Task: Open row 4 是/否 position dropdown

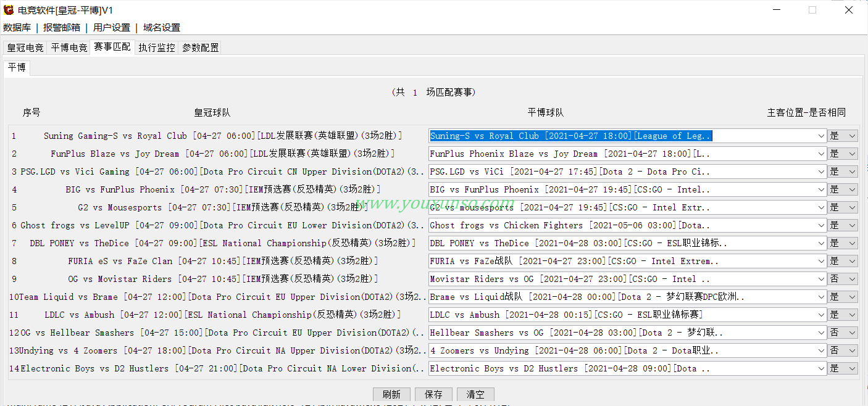Action: pyautogui.click(x=843, y=189)
